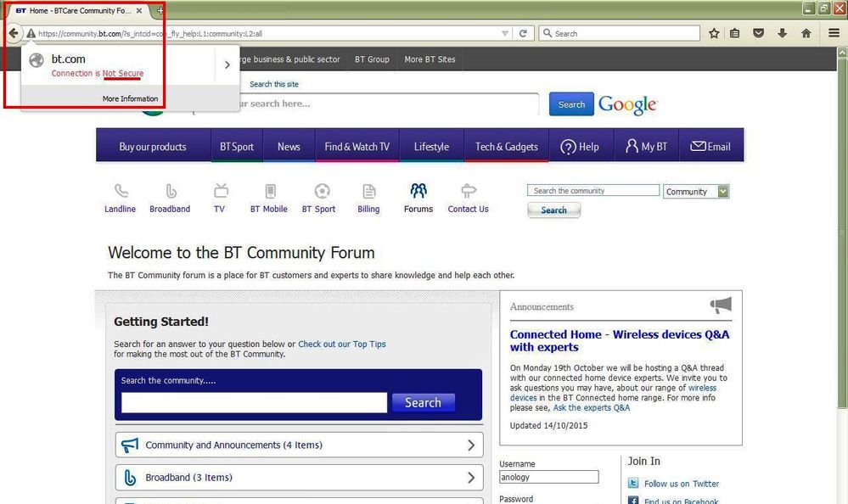Open the downloads arrow icon

(782, 34)
